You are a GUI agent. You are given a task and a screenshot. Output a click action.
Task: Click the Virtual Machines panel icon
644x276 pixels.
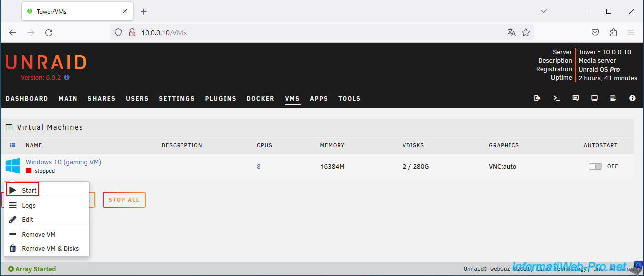coord(9,127)
